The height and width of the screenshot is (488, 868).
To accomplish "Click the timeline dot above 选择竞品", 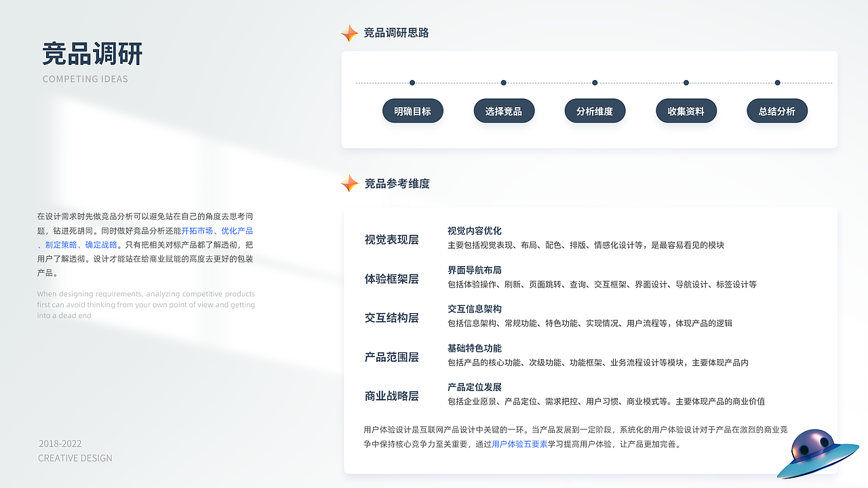I will click(x=503, y=83).
